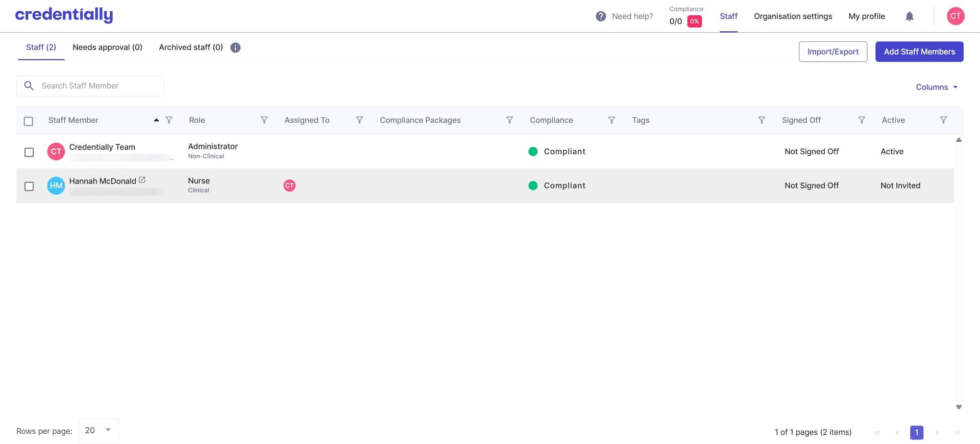Focus the Search Staff Member field
Screen dimensions: 980x444
pyautogui.click(x=90, y=86)
